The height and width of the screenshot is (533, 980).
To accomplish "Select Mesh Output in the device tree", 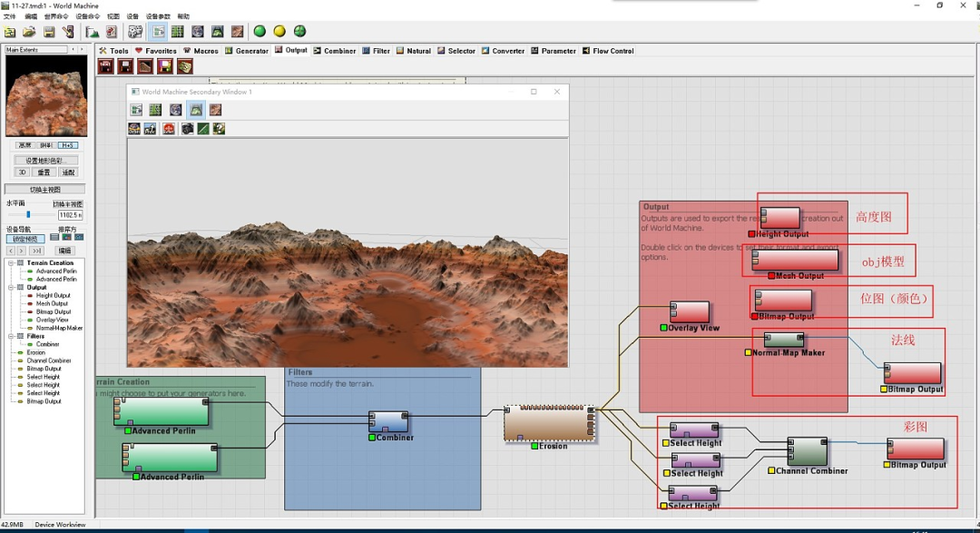I will click(x=52, y=303).
